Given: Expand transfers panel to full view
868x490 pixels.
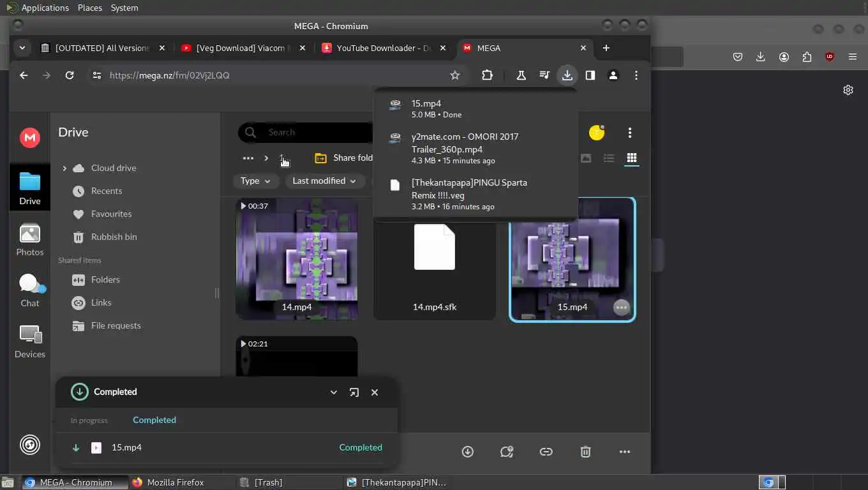Looking at the screenshot, I should (354, 392).
